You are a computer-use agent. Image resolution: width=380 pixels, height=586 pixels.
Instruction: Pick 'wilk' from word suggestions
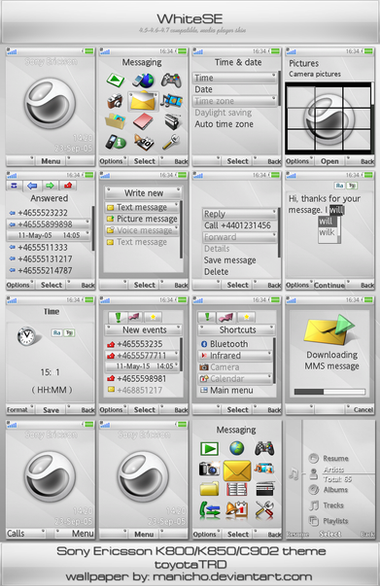[x=327, y=232]
